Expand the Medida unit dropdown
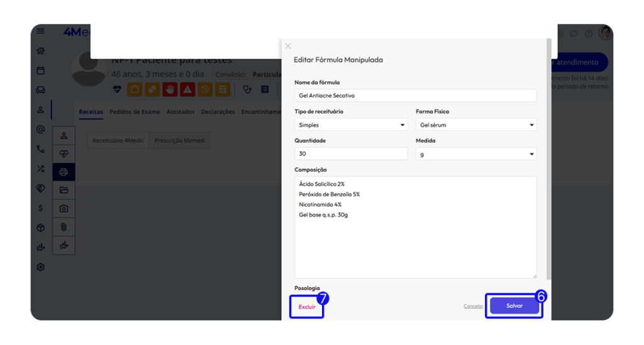644x345 pixels. point(476,154)
